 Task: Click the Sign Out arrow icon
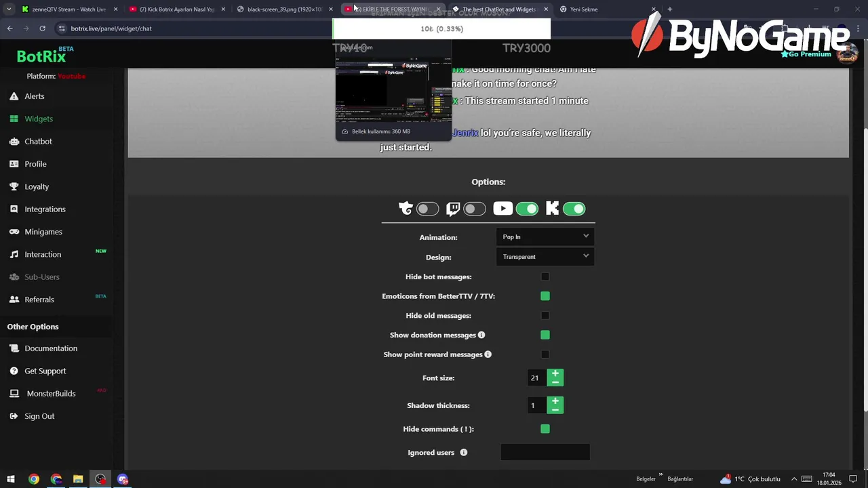(x=14, y=416)
